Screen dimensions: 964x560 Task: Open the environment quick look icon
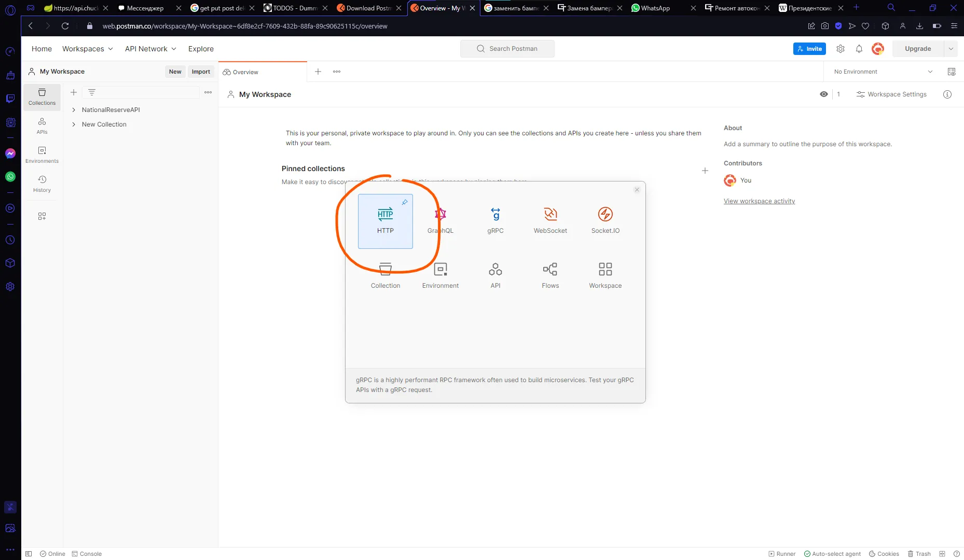click(x=952, y=72)
